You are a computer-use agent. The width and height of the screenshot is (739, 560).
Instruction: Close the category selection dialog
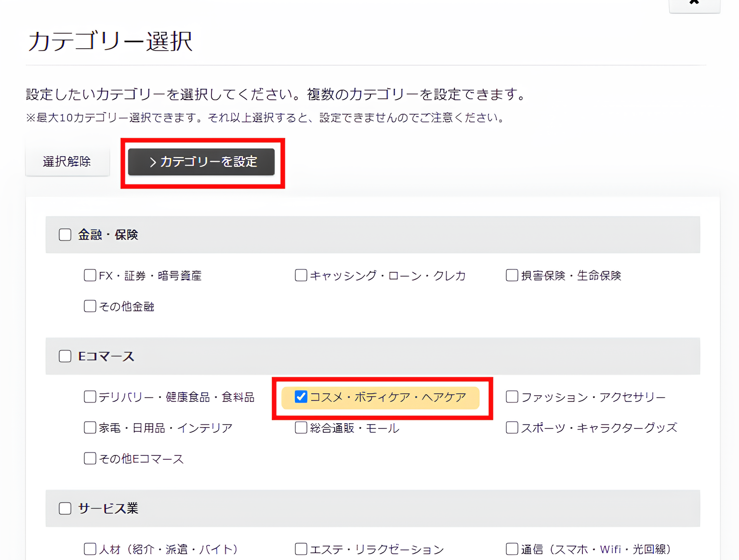coord(694,3)
